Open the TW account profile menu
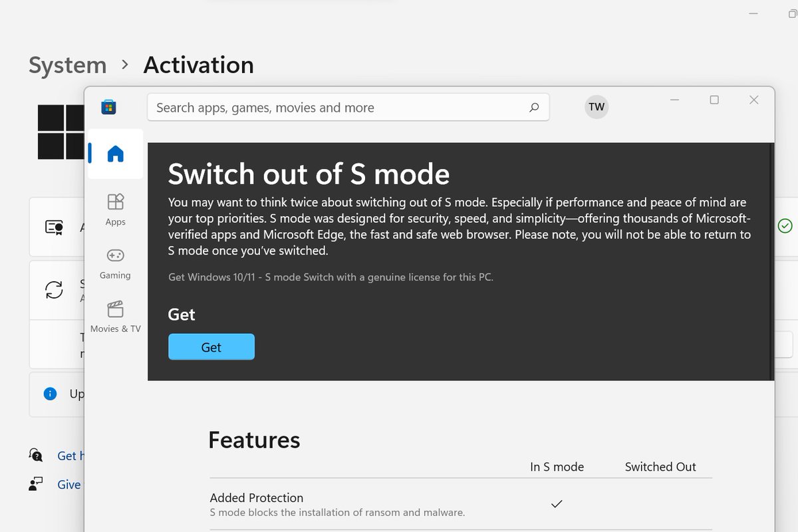The image size is (798, 532). coord(596,106)
